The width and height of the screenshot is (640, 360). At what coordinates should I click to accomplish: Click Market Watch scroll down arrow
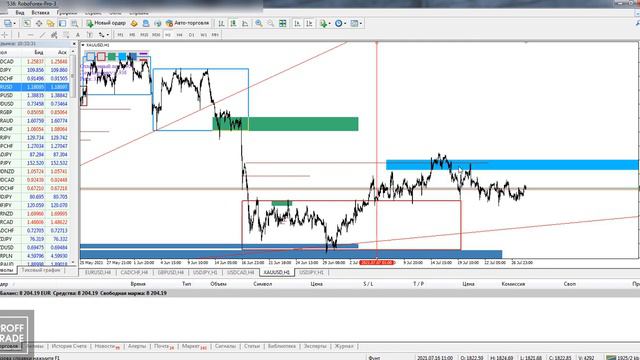73,262
